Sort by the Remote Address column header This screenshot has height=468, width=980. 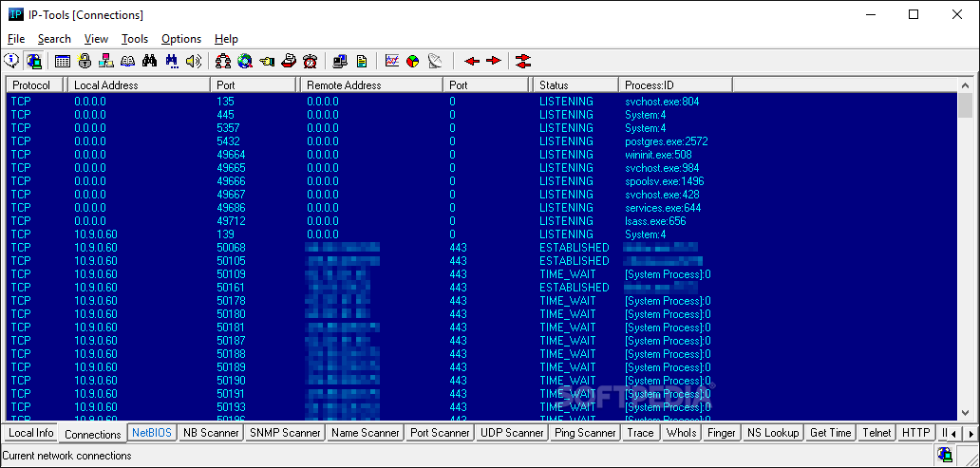pos(371,85)
